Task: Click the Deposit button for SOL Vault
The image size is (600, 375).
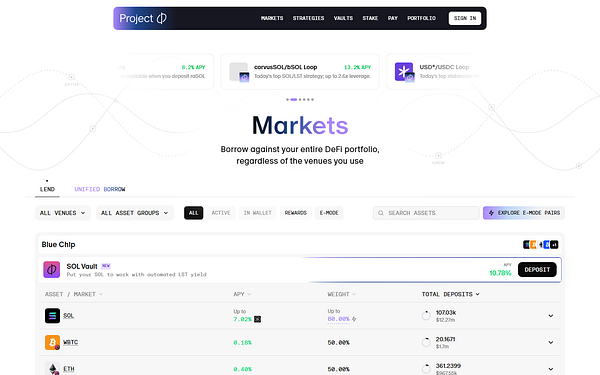Action: 537,269
